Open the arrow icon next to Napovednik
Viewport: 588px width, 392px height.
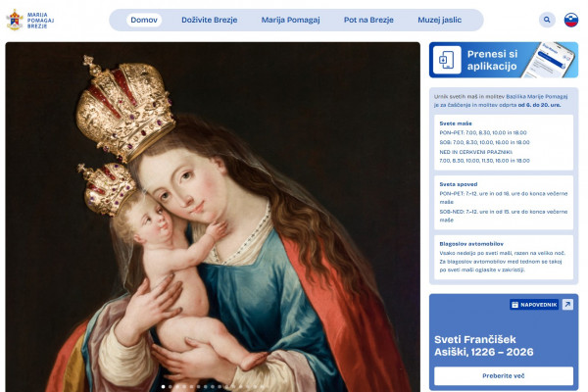(567, 304)
